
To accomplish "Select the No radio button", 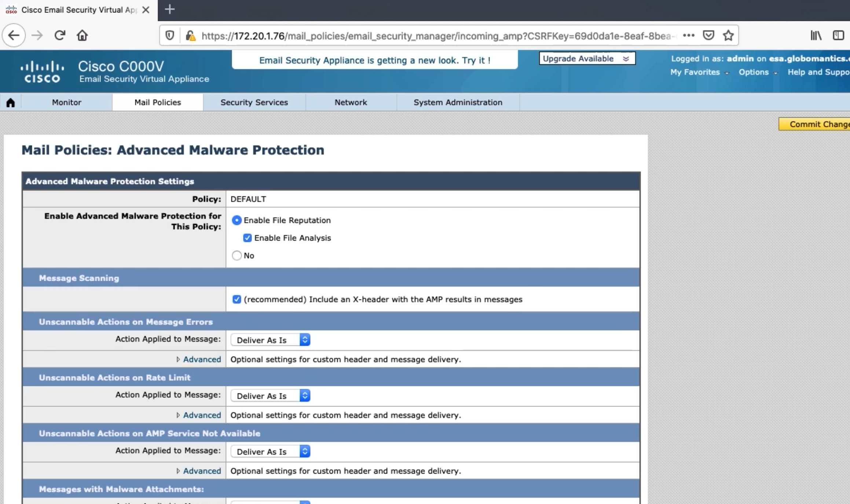I will coord(237,255).
